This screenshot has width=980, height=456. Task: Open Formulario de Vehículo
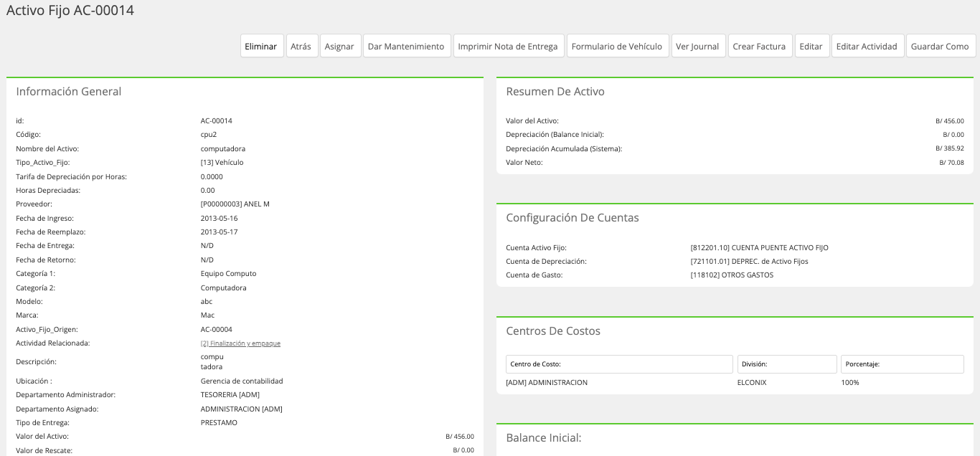pos(618,46)
